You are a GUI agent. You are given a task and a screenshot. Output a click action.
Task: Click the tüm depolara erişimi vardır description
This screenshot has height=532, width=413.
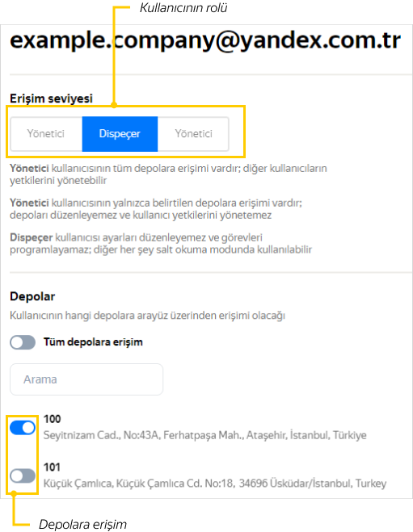tap(168, 174)
